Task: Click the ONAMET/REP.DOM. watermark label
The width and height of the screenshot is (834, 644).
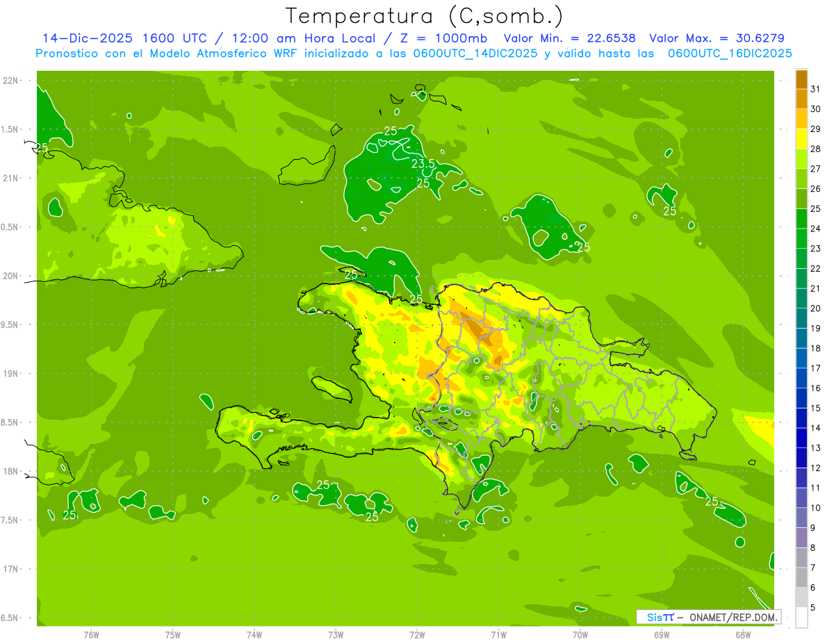Action: [x=733, y=617]
